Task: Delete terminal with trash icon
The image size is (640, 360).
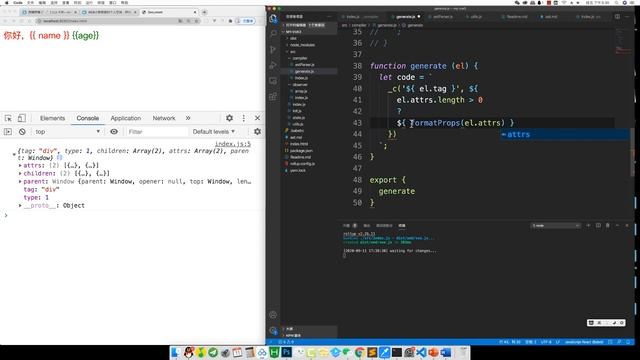Action: point(608,225)
